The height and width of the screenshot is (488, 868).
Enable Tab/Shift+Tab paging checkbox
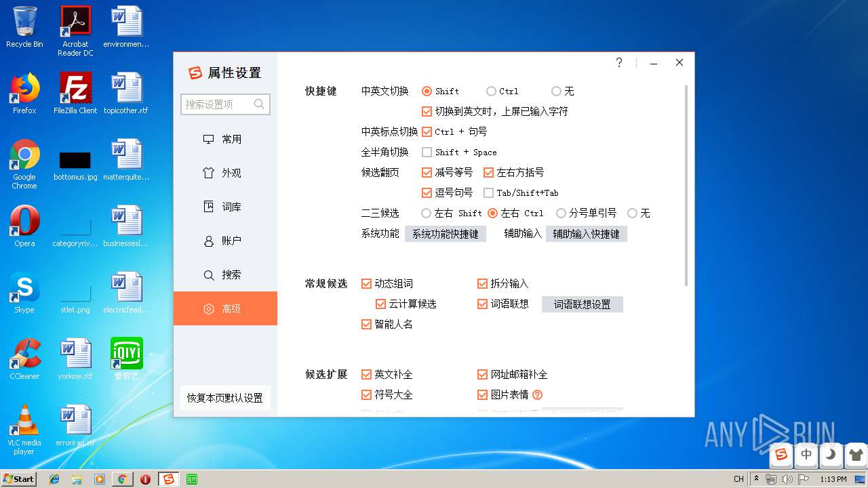coord(488,192)
